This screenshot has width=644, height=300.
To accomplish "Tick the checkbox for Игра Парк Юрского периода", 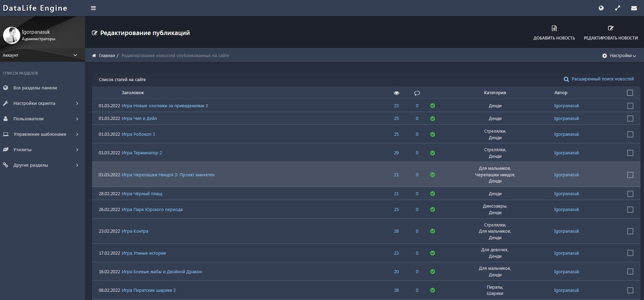I will 630,210.
